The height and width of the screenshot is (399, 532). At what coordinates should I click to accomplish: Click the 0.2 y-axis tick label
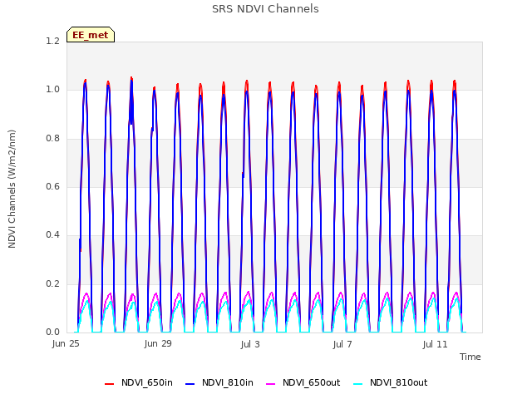(x=52, y=283)
